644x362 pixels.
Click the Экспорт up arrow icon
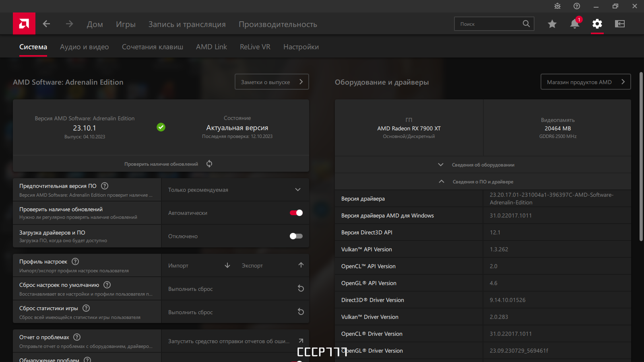(x=301, y=265)
